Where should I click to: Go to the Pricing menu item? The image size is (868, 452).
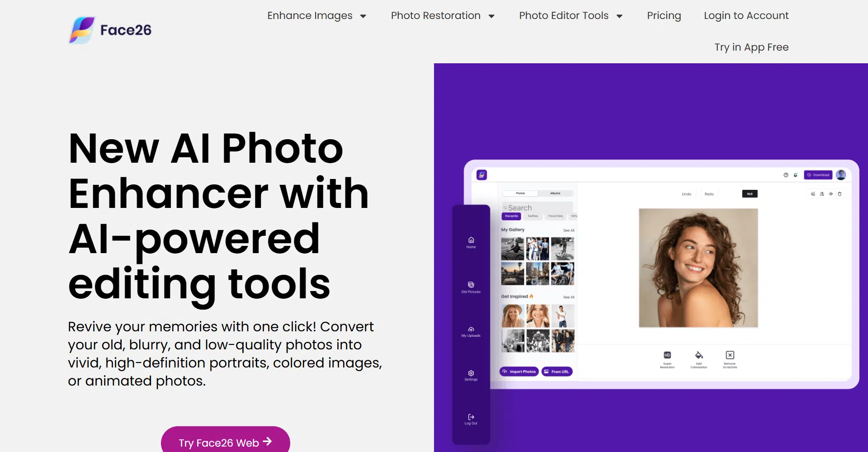tap(664, 16)
